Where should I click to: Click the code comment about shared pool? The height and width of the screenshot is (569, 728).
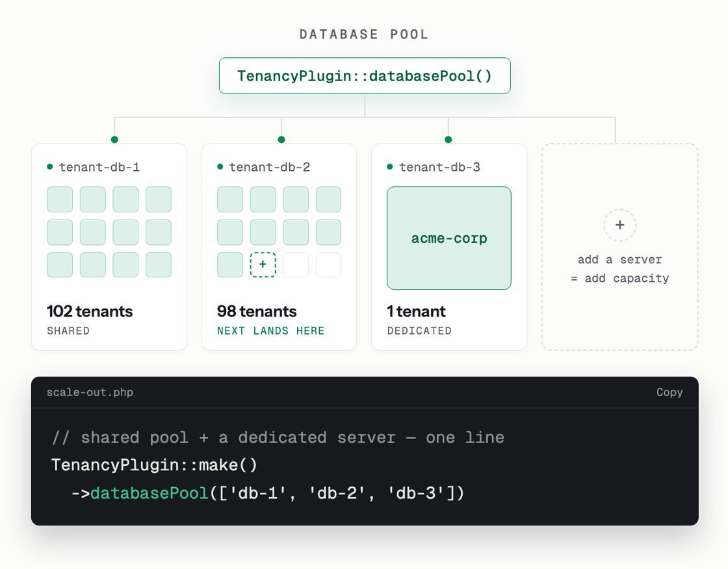tap(278, 438)
